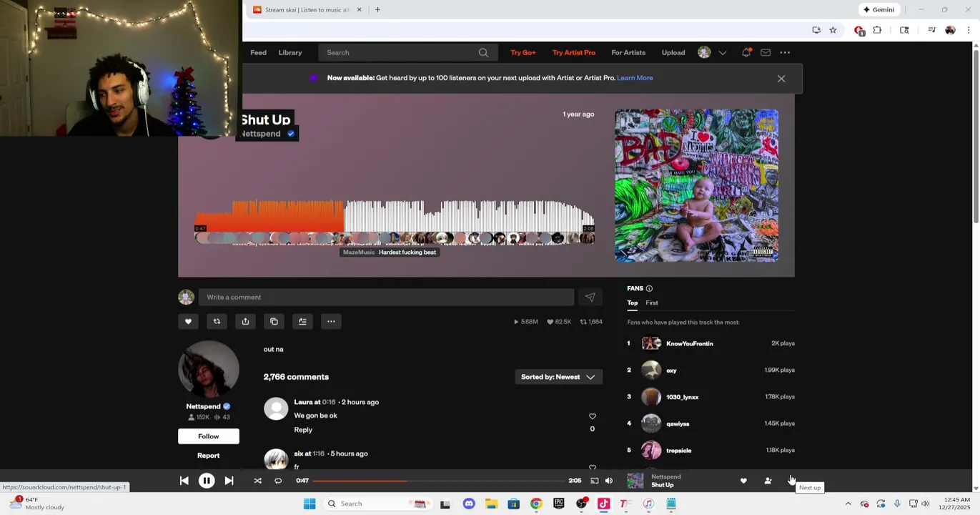
Task: Open the Learn More link
Action: [635, 78]
